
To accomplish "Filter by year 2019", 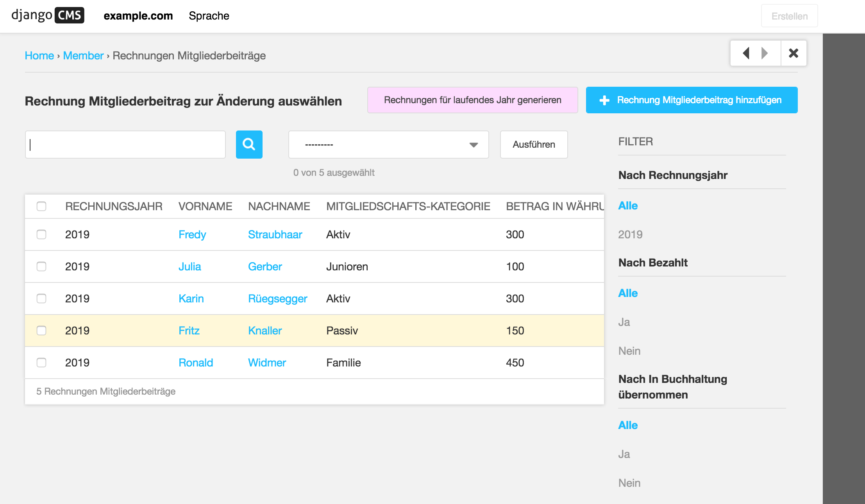I will (x=630, y=234).
